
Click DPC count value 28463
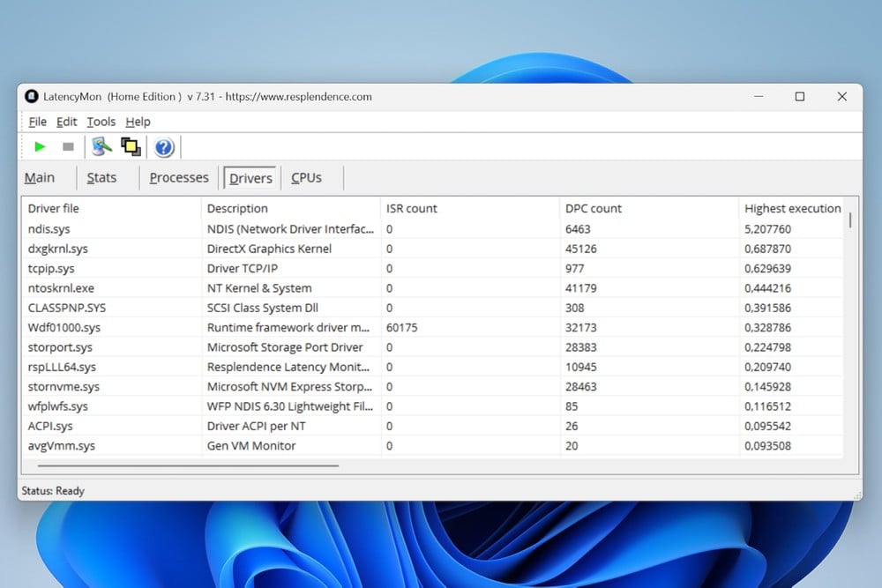click(x=581, y=387)
